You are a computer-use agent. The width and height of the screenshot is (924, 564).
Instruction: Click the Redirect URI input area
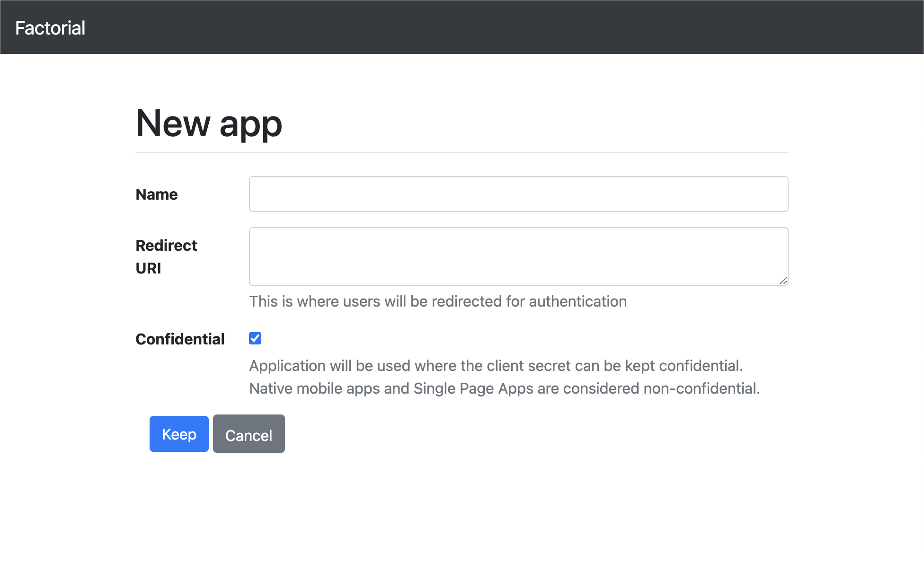(x=518, y=256)
